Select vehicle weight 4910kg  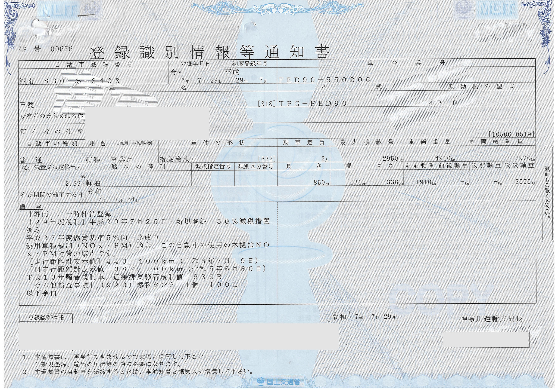445,158
